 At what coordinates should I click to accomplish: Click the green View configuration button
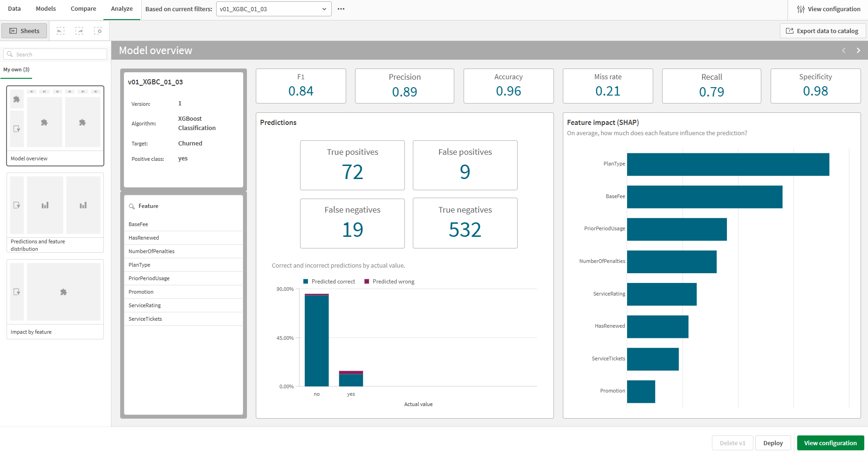(831, 442)
